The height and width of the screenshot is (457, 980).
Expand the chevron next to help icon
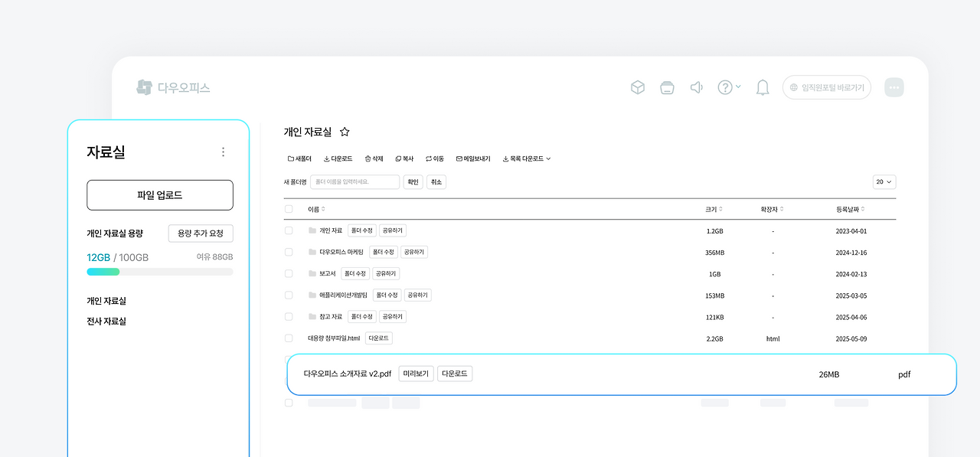pyautogui.click(x=738, y=87)
